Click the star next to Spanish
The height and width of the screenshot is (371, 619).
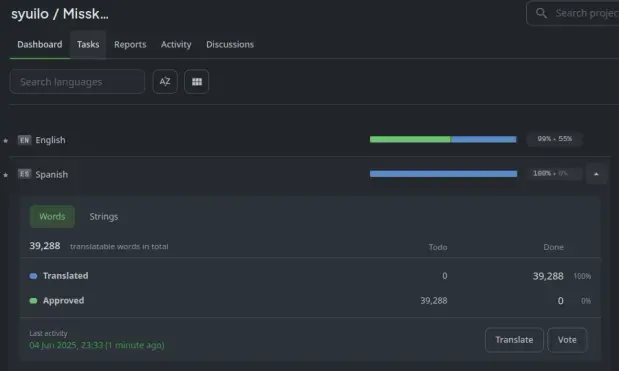pos(6,175)
